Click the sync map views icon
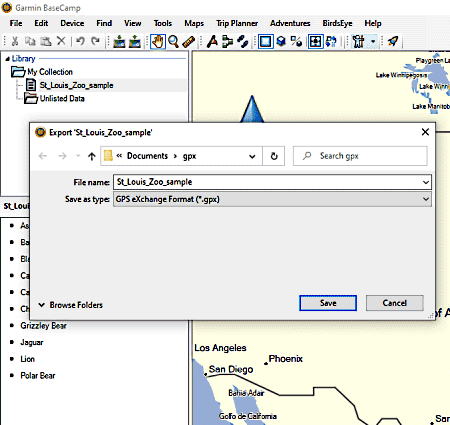The width and height of the screenshot is (450, 425). coord(331,42)
